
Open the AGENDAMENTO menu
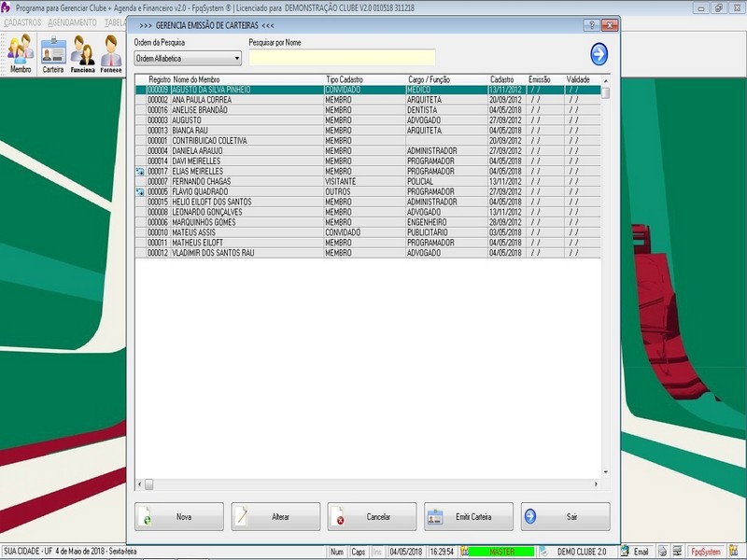pos(73,21)
